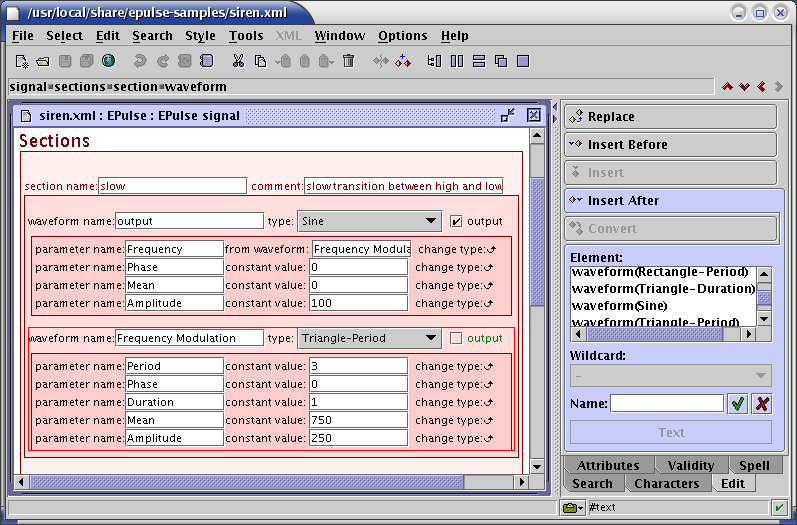This screenshot has height=525, width=797.
Task: Click the tree view layout toolbar icon
Action: (434, 61)
